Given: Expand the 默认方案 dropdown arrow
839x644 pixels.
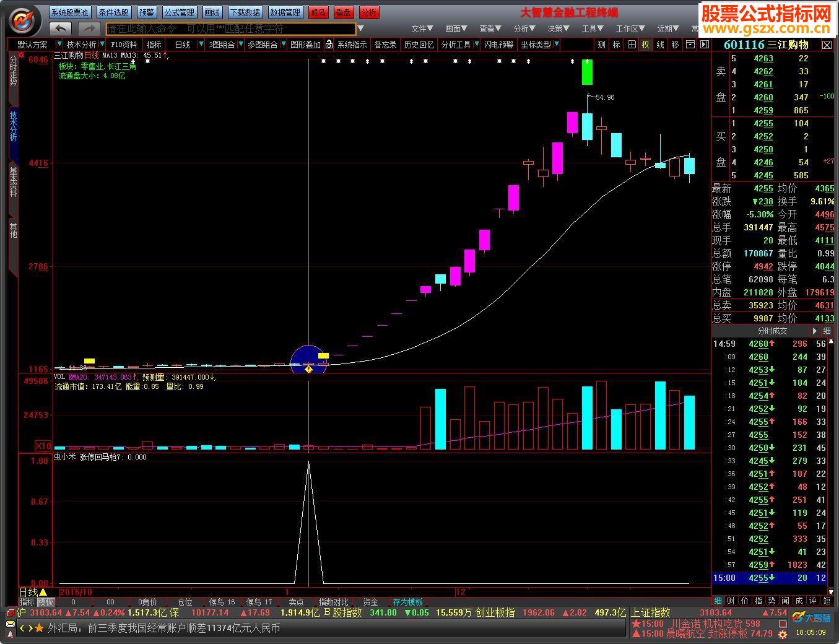Looking at the screenshot, I should pos(59,45).
